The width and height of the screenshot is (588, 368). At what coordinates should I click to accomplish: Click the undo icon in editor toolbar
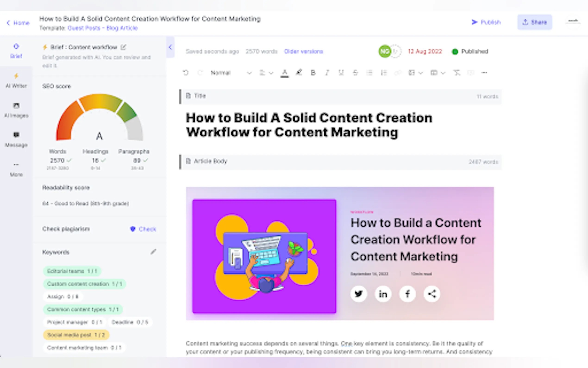186,73
